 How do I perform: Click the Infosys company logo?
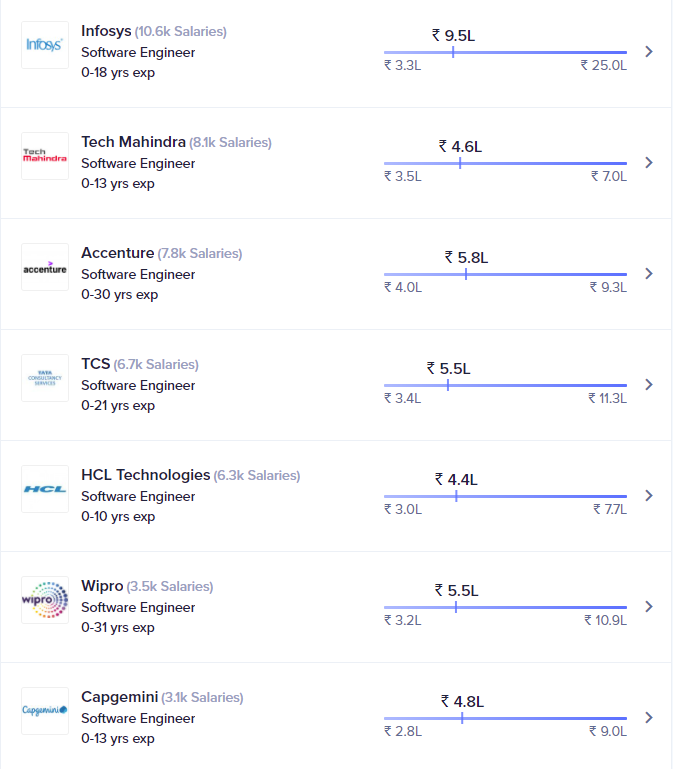[45, 45]
